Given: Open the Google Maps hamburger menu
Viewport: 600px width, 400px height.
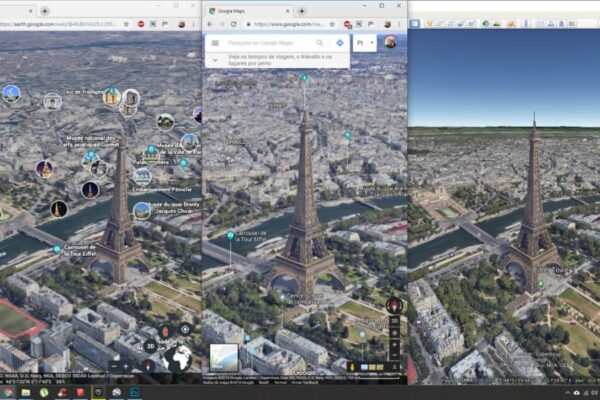Looking at the screenshot, I should [x=214, y=43].
